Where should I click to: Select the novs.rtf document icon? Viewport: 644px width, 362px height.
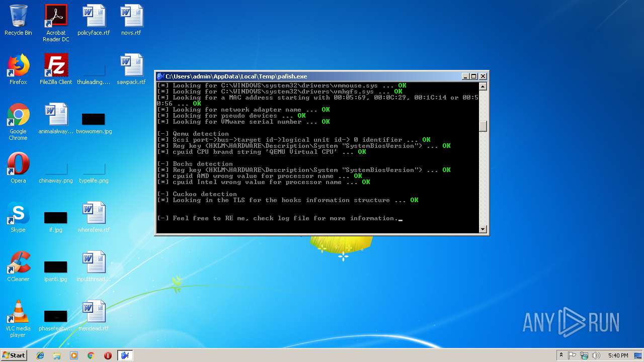[x=131, y=20]
